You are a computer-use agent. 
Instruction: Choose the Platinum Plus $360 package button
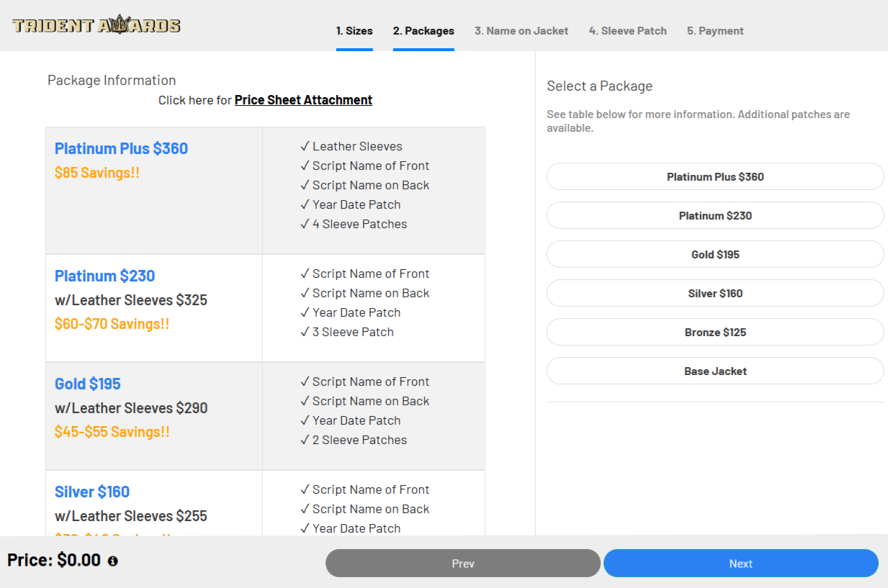pos(715,176)
